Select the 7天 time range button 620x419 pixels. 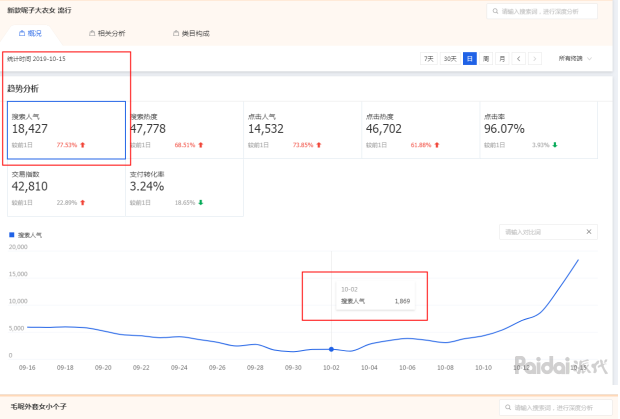pyautogui.click(x=429, y=59)
